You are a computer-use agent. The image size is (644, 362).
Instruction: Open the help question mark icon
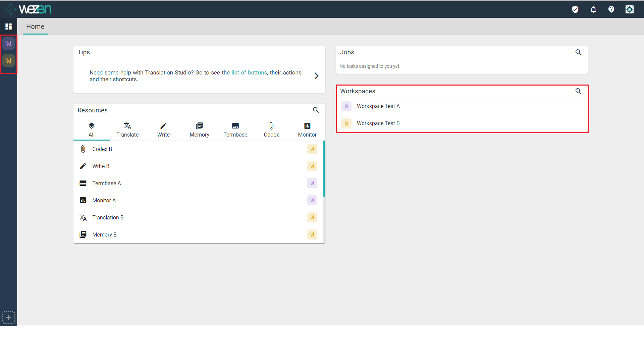coord(611,9)
